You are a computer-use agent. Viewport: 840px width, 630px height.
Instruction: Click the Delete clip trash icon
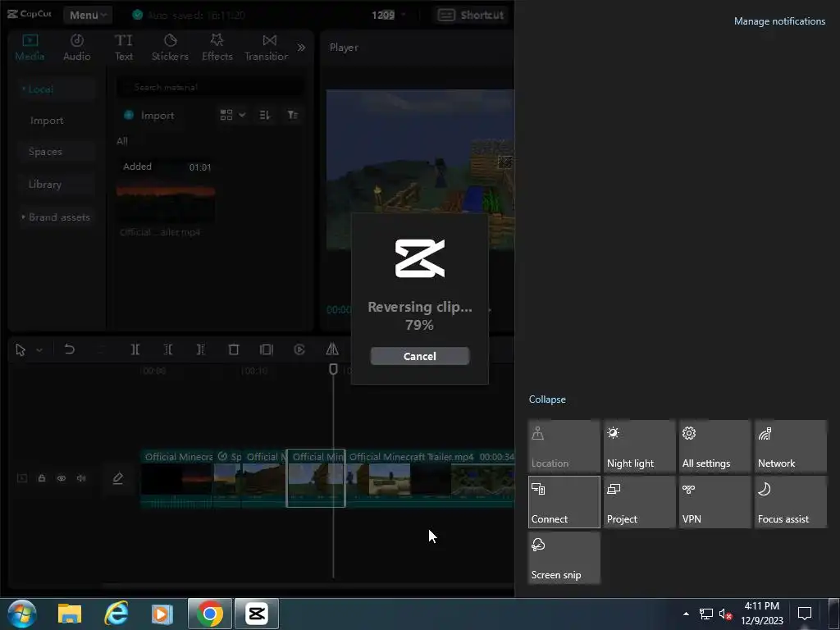[x=234, y=349]
